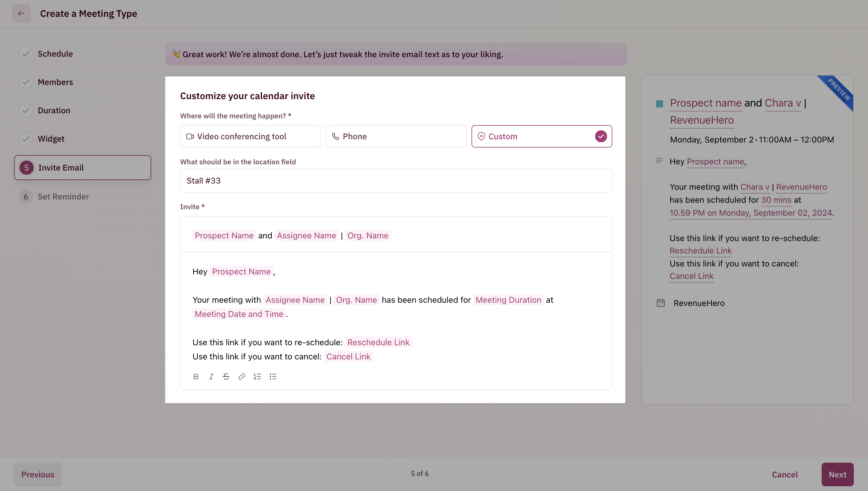868x491 pixels.
Task: Insert a hyperlink in the invite
Action: point(242,377)
